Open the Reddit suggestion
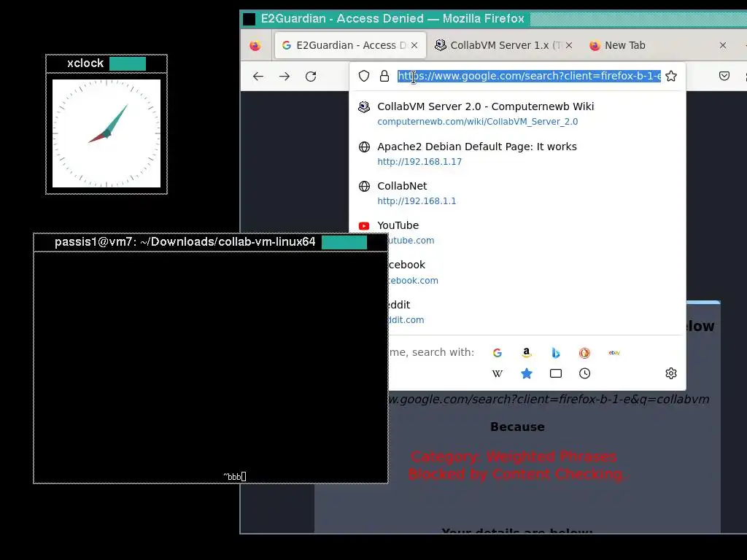The height and width of the screenshot is (560, 747). click(x=535, y=312)
